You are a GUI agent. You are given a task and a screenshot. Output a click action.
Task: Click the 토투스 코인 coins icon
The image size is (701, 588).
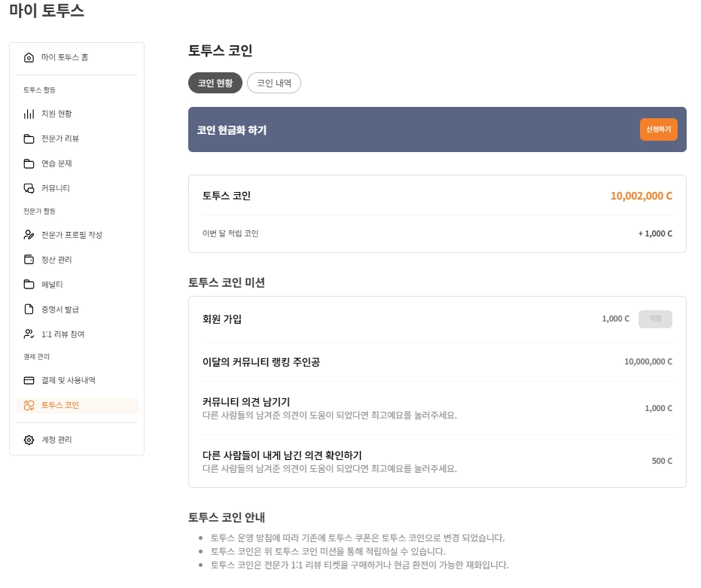(x=29, y=405)
